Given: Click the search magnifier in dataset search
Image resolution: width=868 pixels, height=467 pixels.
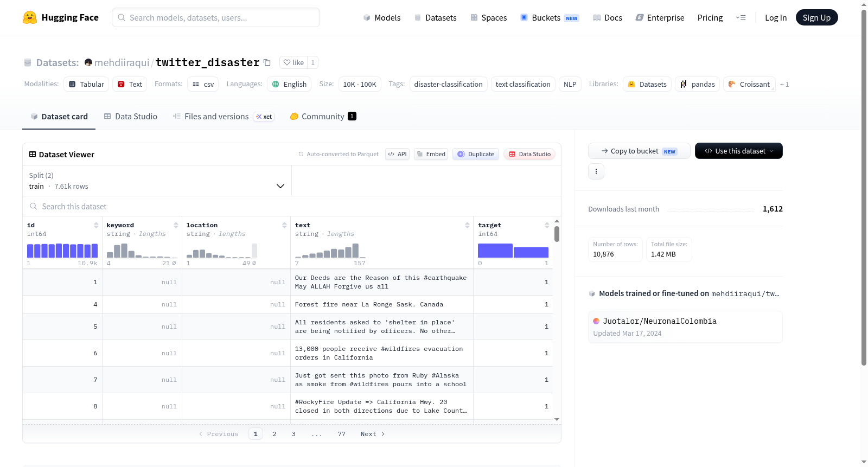Looking at the screenshot, I should pos(34,206).
